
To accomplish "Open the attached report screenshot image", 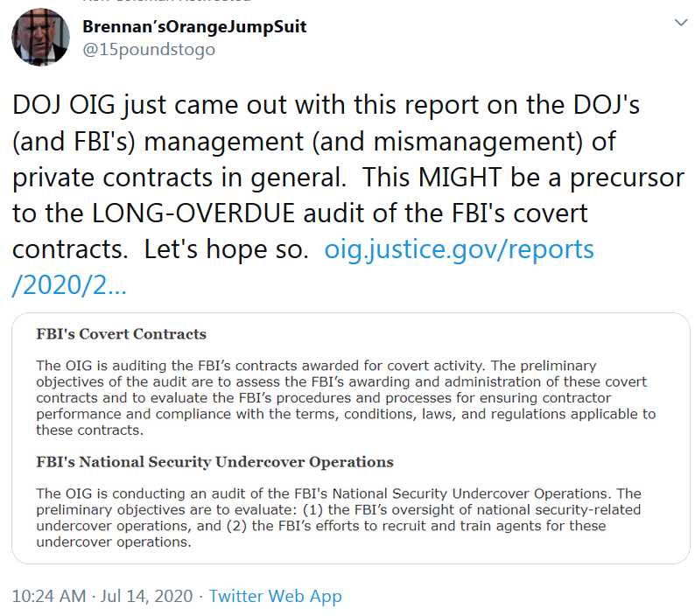I will [350, 437].
